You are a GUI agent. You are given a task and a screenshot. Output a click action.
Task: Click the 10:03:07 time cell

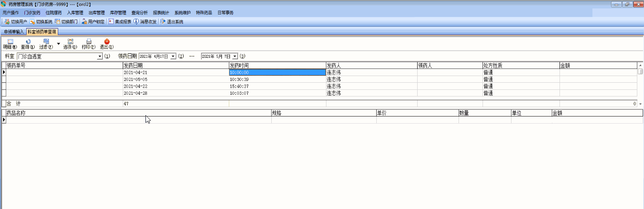click(278, 93)
